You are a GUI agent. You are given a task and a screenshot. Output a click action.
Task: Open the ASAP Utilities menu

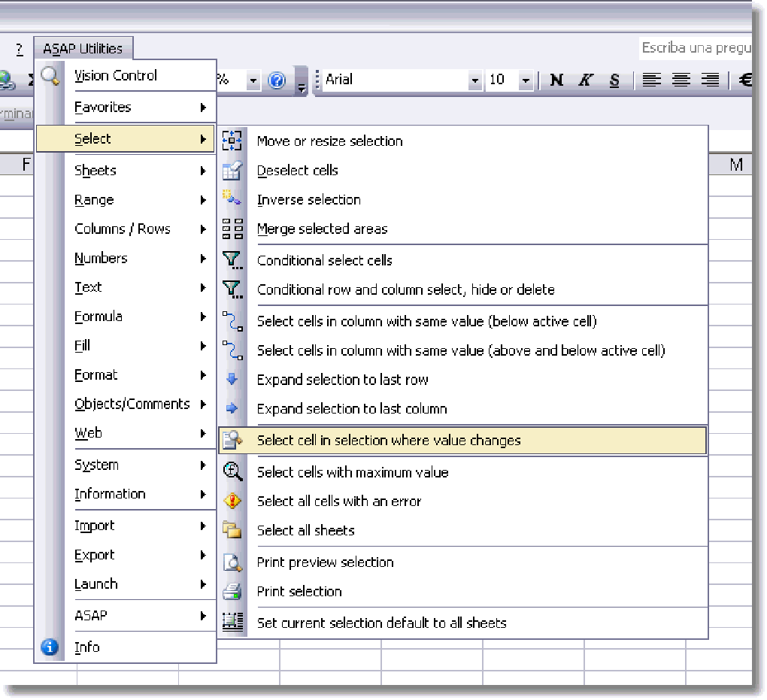(x=83, y=49)
